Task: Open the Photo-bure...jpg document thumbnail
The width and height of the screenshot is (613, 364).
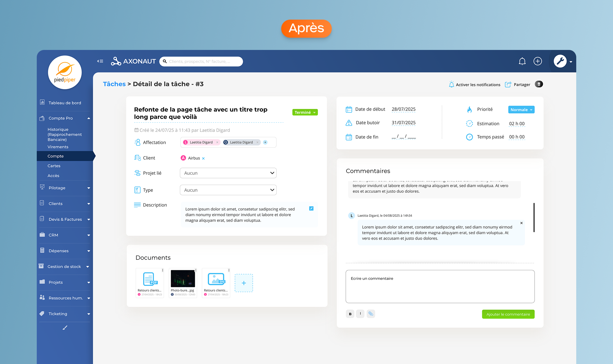Action: [x=183, y=279]
